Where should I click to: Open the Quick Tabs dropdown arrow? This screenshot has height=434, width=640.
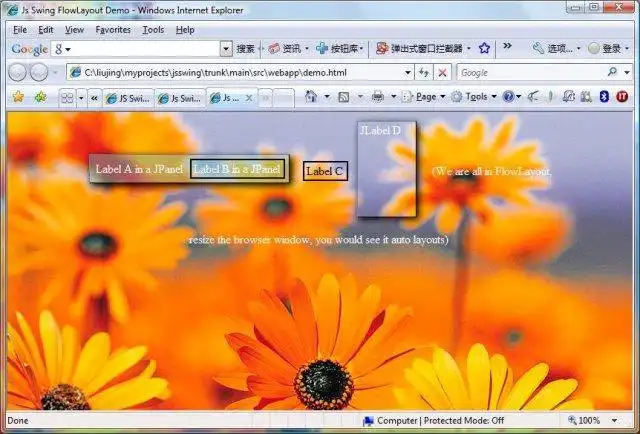pyautogui.click(x=81, y=98)
